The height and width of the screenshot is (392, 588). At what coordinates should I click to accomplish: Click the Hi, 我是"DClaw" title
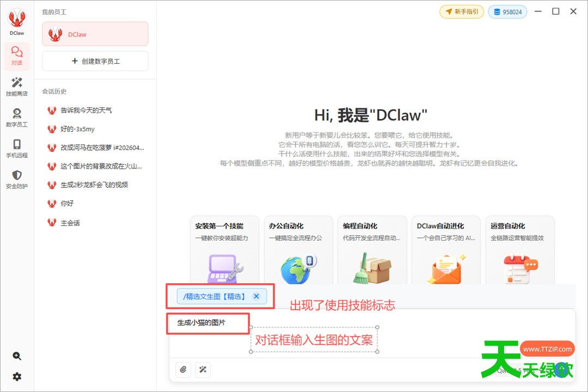point(371,115)
